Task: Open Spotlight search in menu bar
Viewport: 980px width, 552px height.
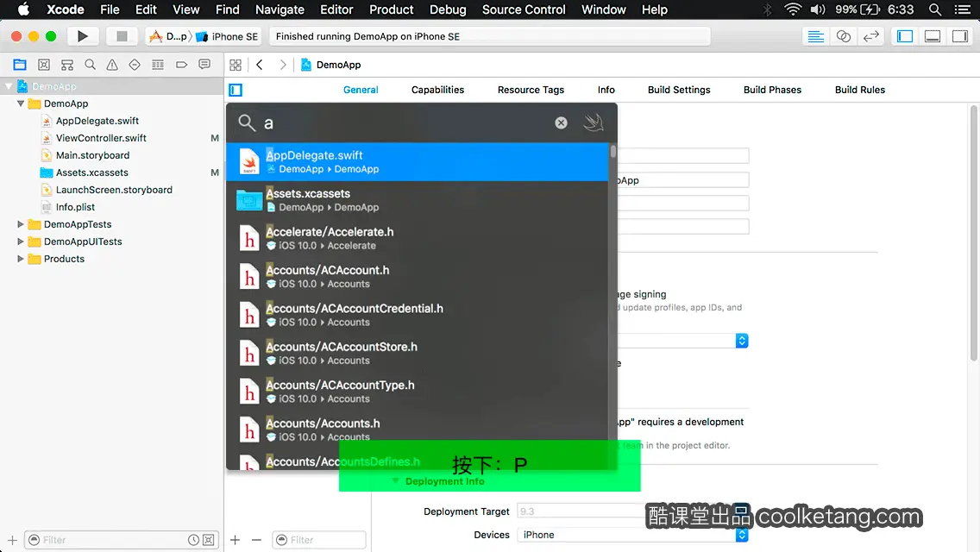Action: [935, 9]
